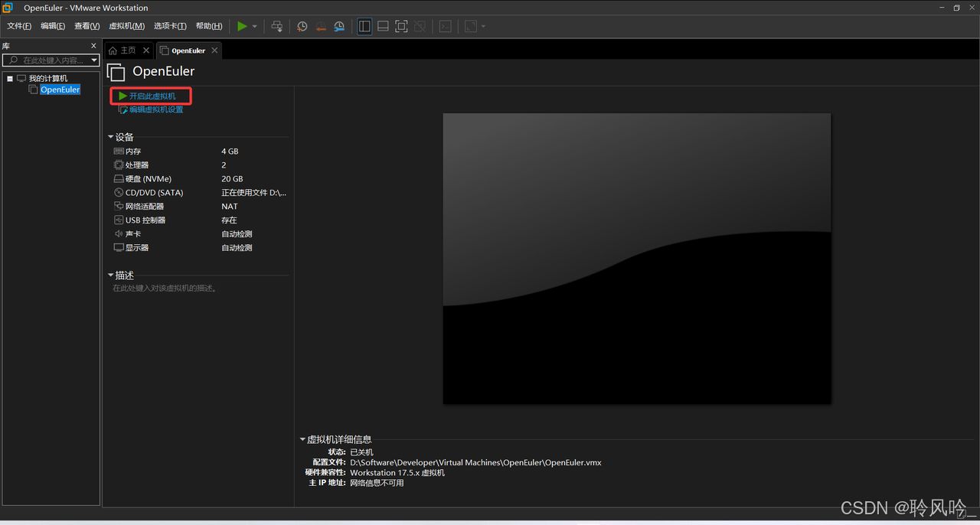Close the 库 library panel

(94, 46)
